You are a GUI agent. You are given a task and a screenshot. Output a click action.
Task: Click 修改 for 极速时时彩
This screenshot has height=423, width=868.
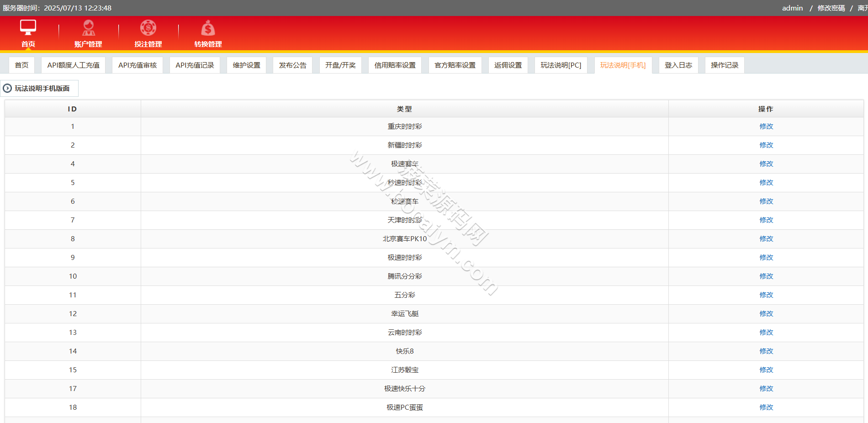click(766, 258)
